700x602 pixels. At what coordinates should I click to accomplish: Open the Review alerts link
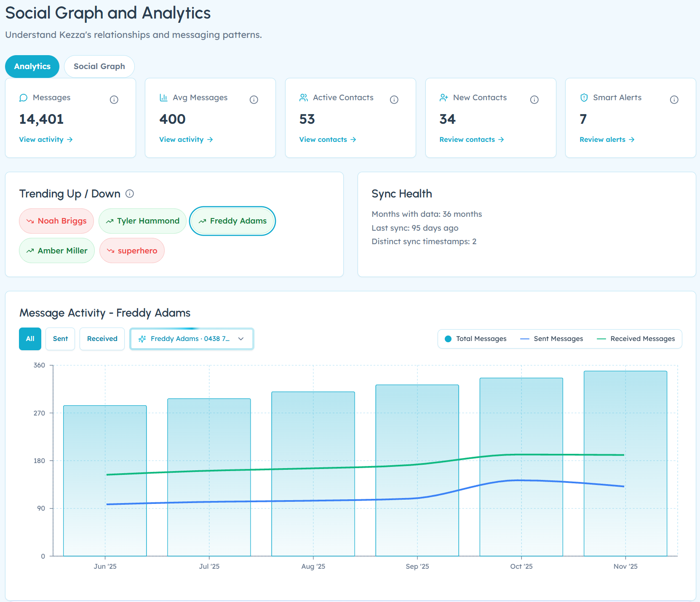[x=607, y=139]
